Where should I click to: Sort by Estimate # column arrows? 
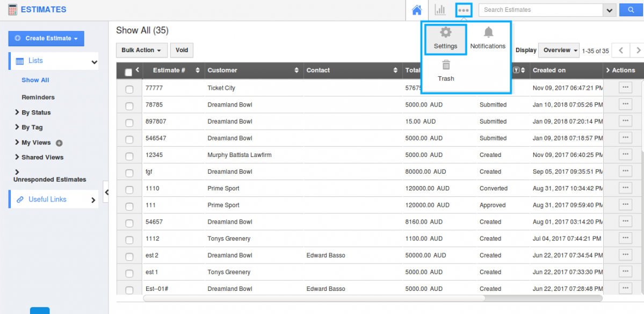pos(198,70)
